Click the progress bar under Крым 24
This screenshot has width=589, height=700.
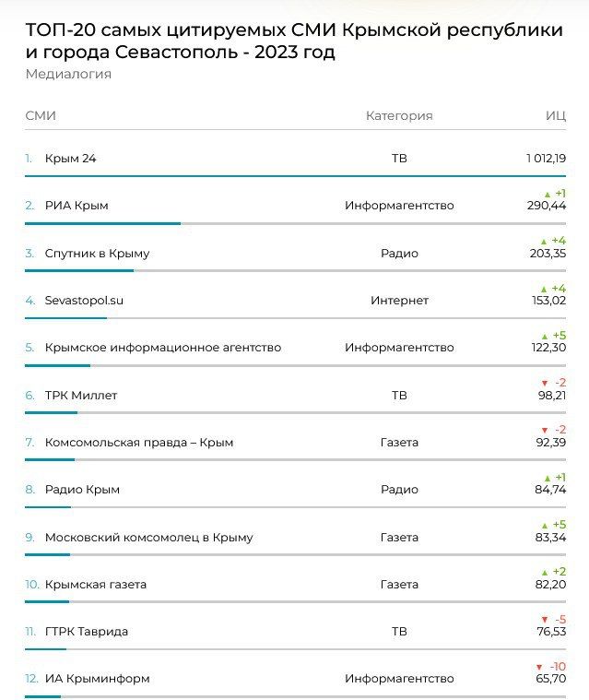(x=295, y=175)
